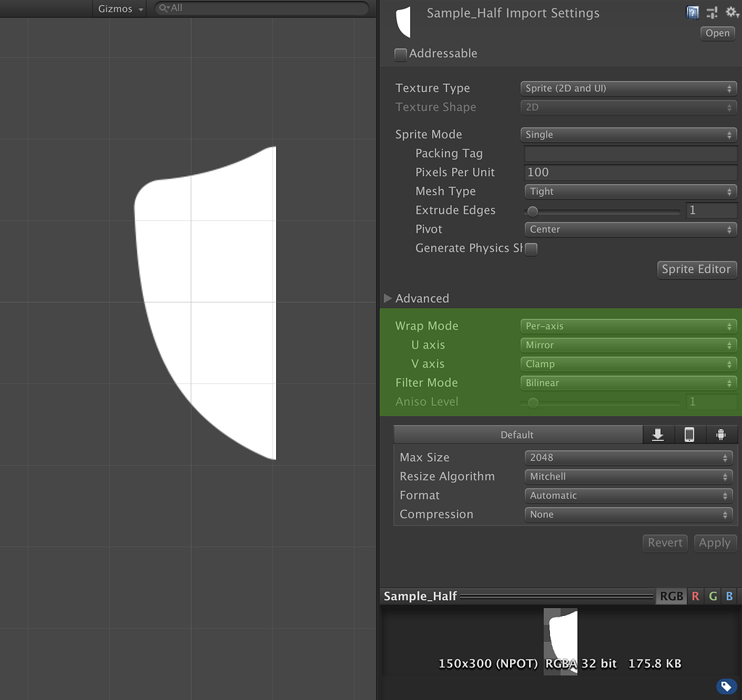Viewport: 742px width, 700px height.
Task: Switch preview to RGB channel view
Action: 670,596
